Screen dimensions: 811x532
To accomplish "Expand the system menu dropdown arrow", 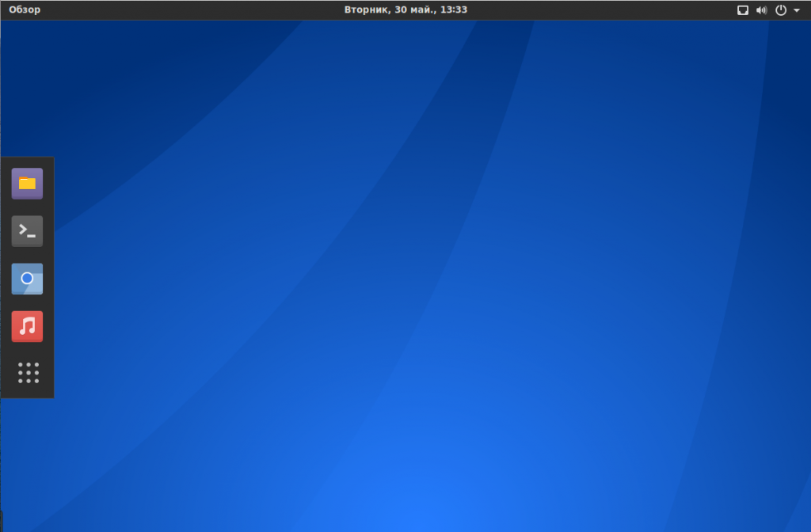I will pos(797,10).
